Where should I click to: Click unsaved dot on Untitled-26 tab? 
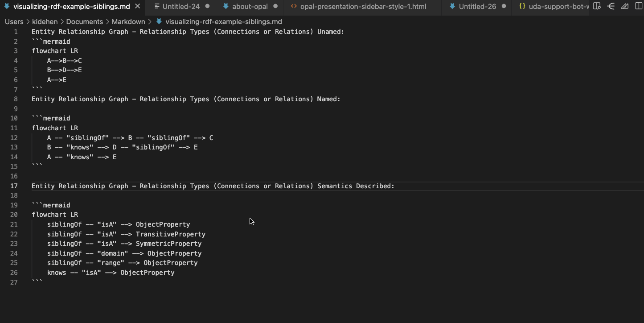tap(504, 6)
